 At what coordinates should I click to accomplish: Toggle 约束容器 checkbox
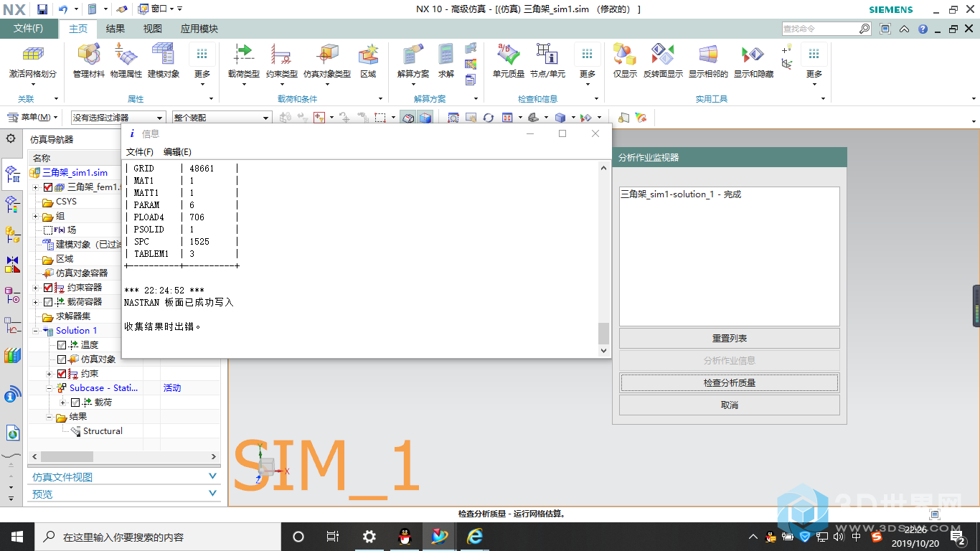pyautogui.click(x=49, y=288)
